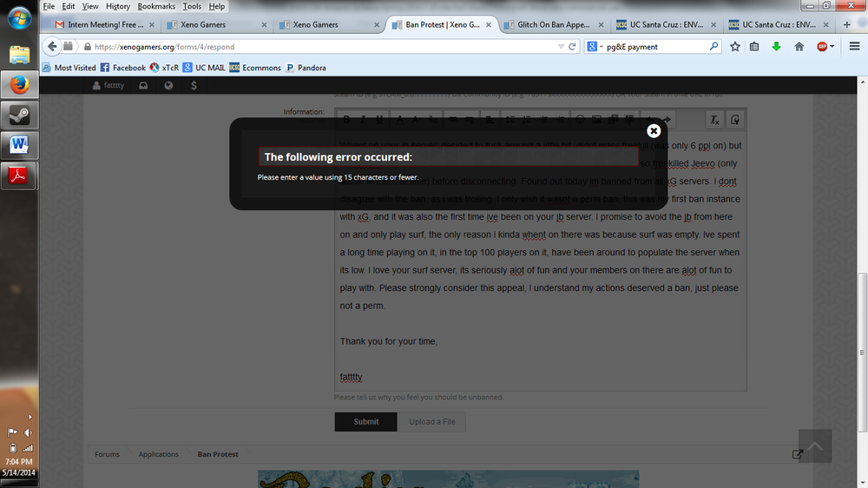The image size is (868, 488).
Task: Open the Help menu
Action: tap(216, 6)
